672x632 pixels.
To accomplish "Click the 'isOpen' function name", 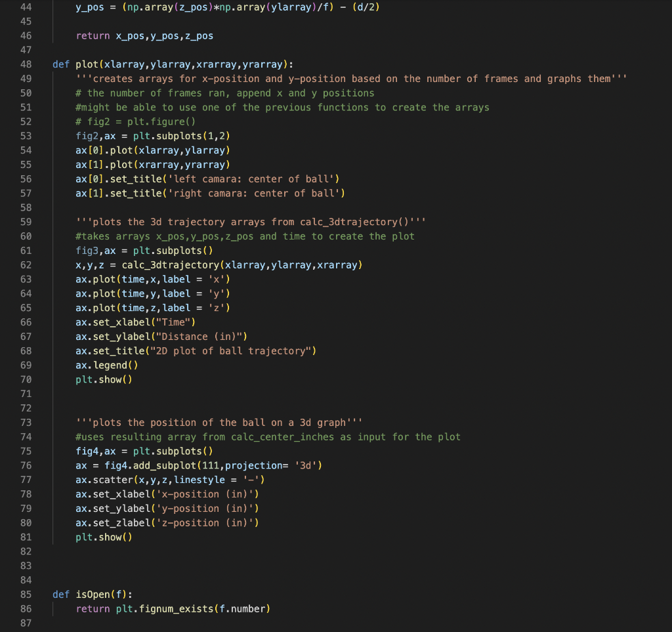I will coord(93,595).
